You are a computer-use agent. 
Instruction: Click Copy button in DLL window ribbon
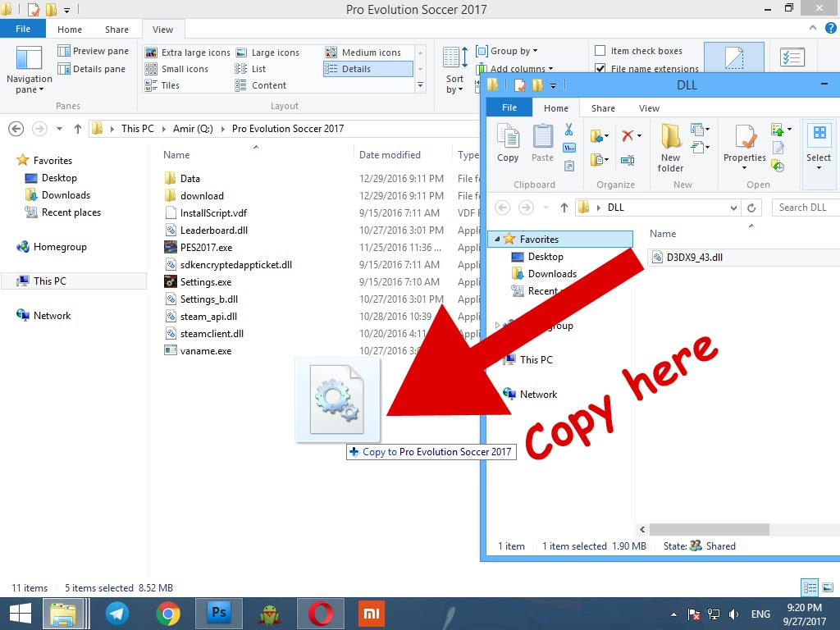pyautogui.click(x=508, y=143)
